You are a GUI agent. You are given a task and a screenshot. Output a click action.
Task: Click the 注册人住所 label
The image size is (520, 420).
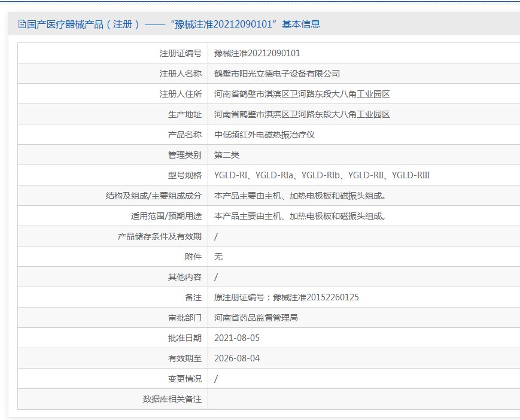tap(180, 94)
